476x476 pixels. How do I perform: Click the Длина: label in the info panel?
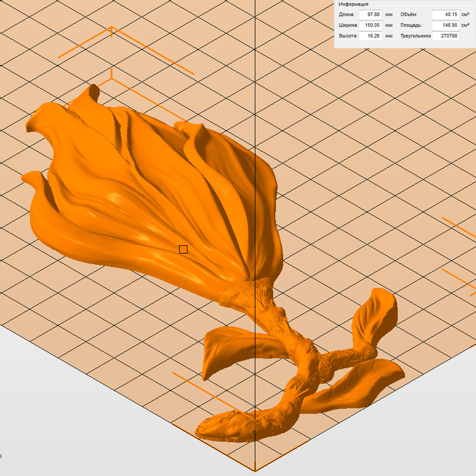[x=347, y=14]
